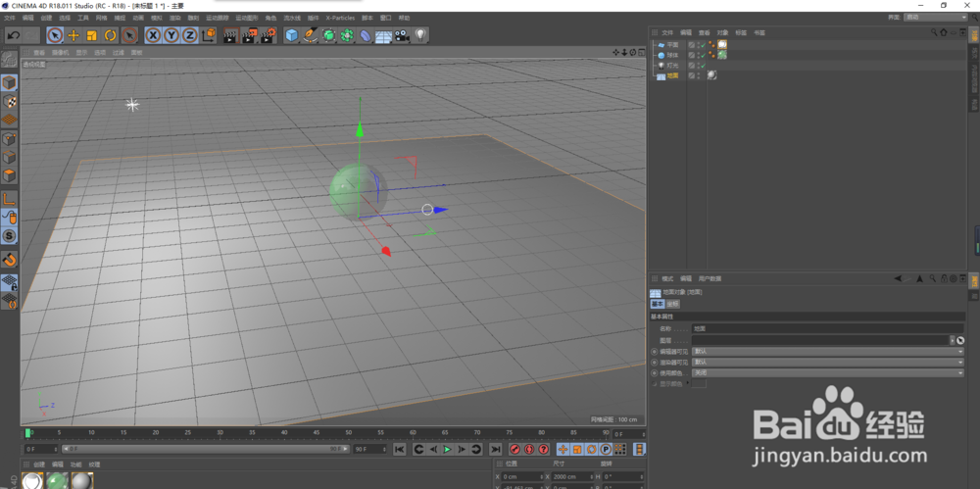Toggle the Snap magnet icon
Image resolution: width=980 pixels, height=489 pixels.
coord(10,259)
